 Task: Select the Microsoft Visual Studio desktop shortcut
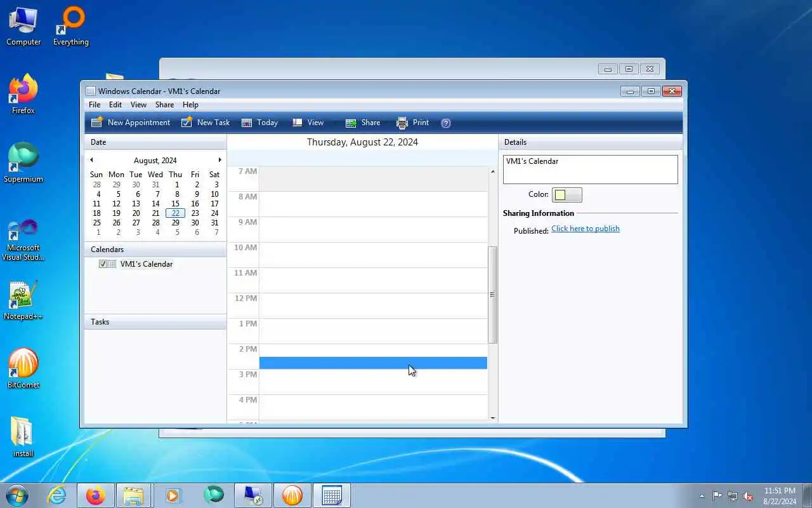point(23,240)
